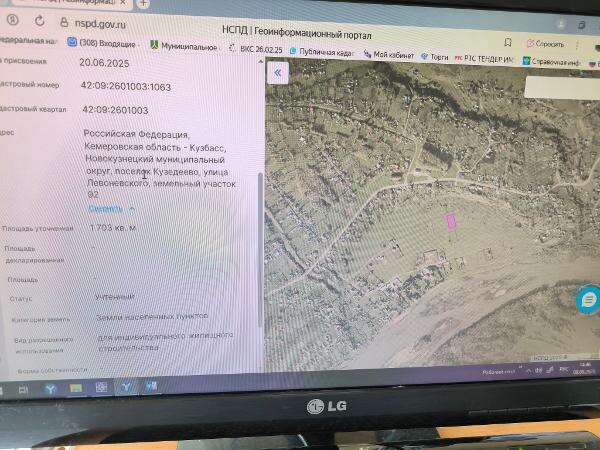The image size is (600, 450).
Task: Open the 'Муниципальное' bookmark
Action: point(184,47)
